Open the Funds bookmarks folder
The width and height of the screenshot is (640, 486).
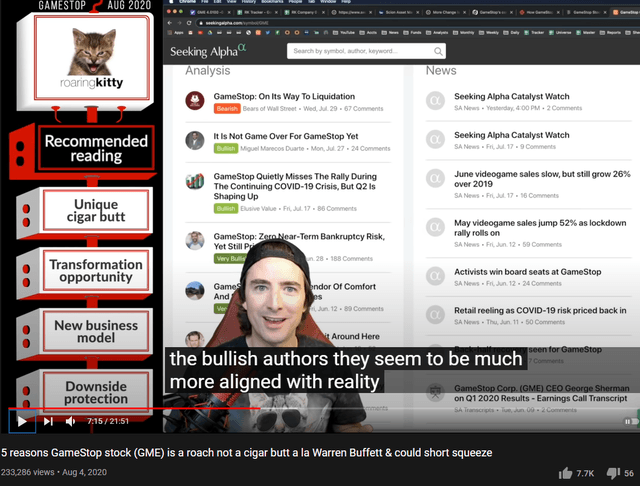413,33
